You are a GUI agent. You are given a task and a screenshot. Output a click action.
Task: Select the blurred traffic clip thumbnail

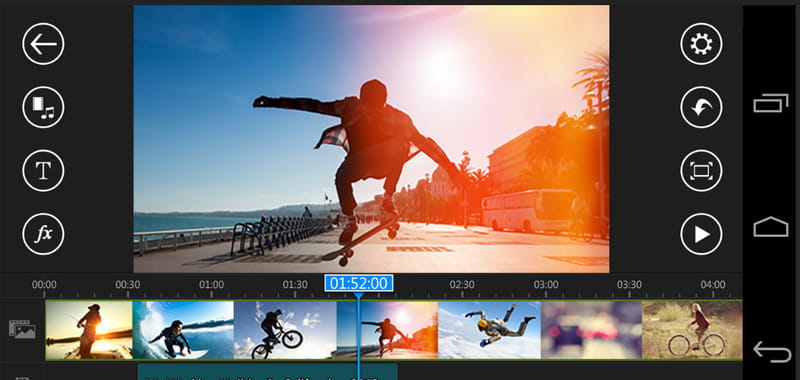point(591,330)
